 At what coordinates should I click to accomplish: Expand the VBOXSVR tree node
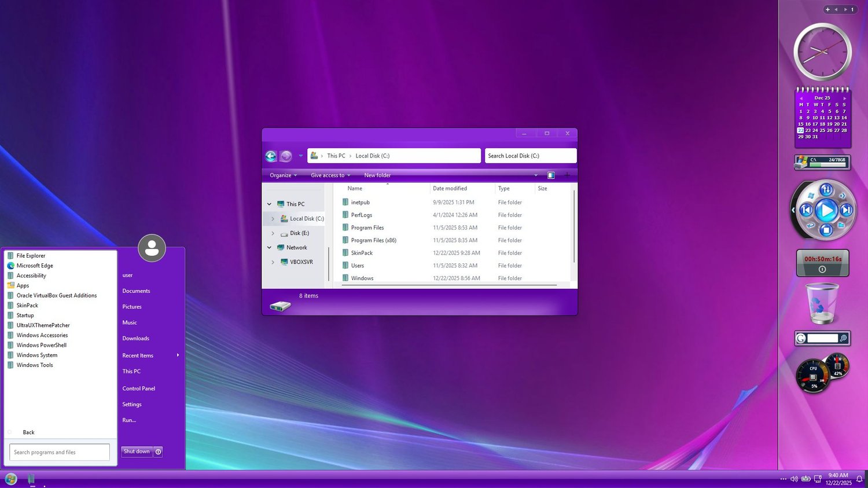pyautogui.click(x=273, y=262)
